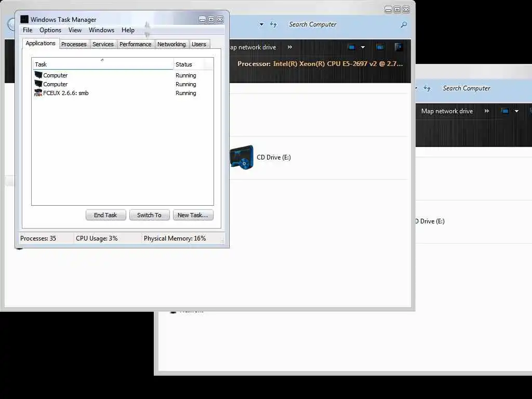Screen dimensions: 532x399
Task: Select CD Drive (E:) in front Explorer window
Action: (x=260, y=157)
